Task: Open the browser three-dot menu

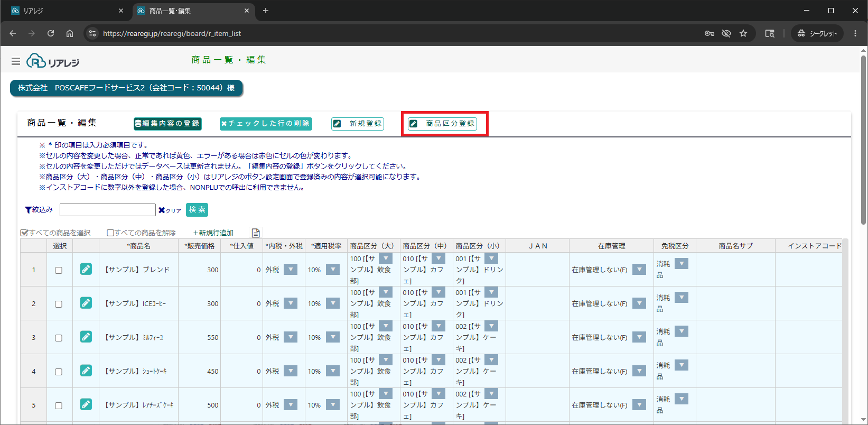Action: 855,33
